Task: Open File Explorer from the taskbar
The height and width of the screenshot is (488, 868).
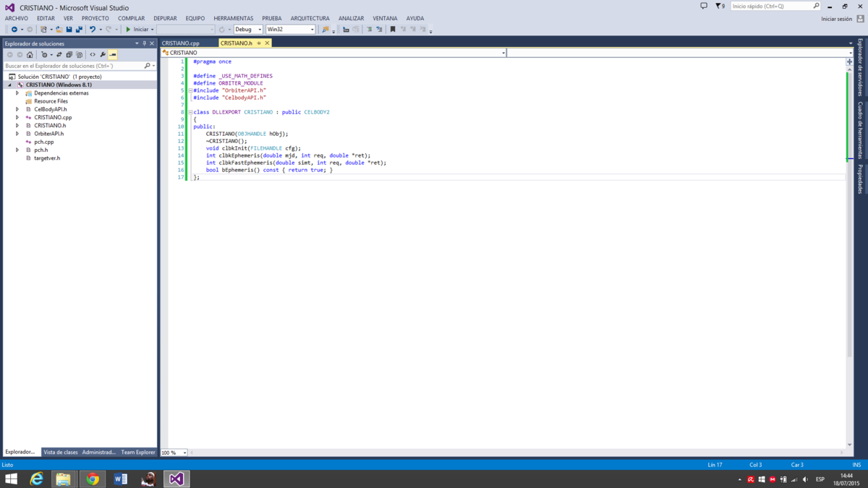Action: coord(64,479)
